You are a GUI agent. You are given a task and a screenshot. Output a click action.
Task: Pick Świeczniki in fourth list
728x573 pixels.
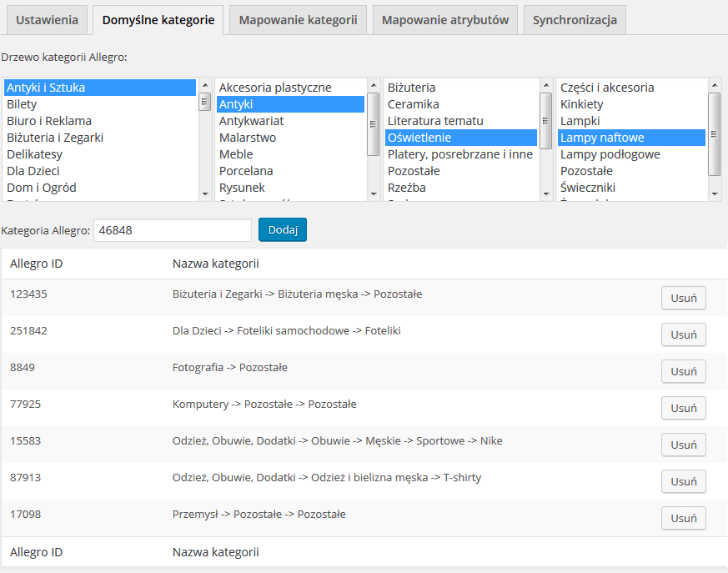[x=631, y=188]
